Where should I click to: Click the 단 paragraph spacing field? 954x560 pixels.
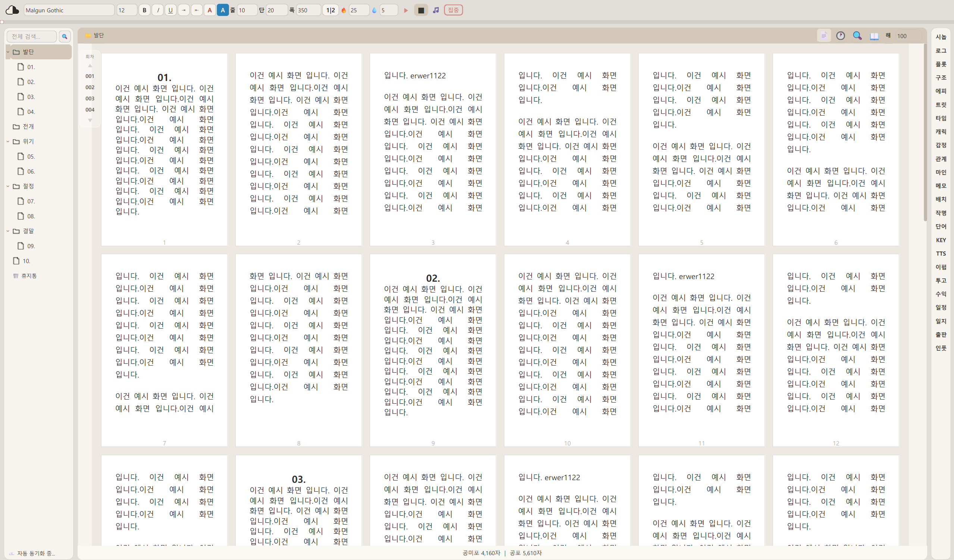[276, 10]
